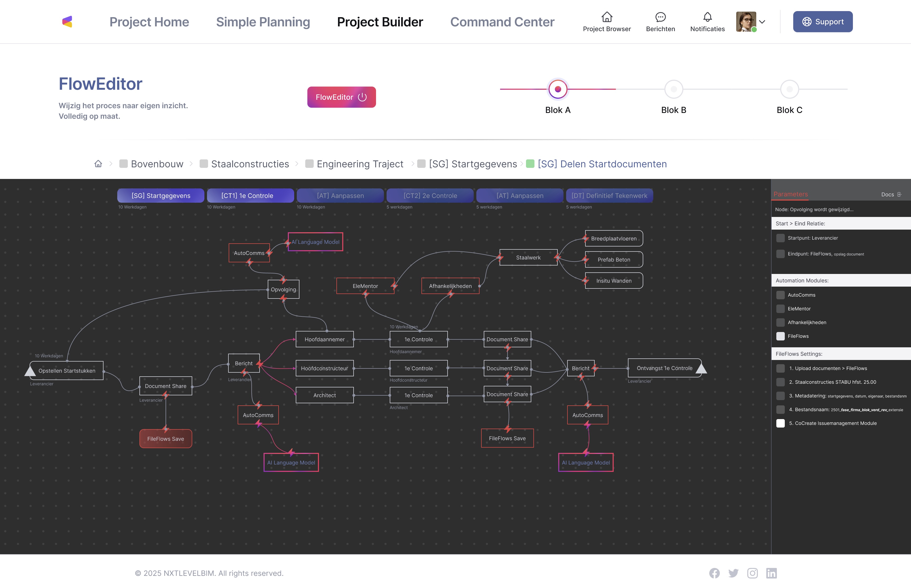Click the Docs export icon
Screen dimensions: 911x588
tap(899, 194)
